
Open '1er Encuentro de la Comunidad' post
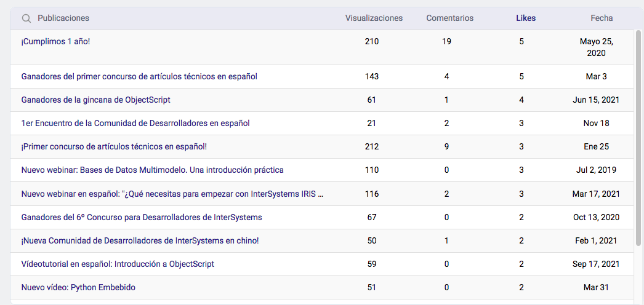[x=135, y=123]
